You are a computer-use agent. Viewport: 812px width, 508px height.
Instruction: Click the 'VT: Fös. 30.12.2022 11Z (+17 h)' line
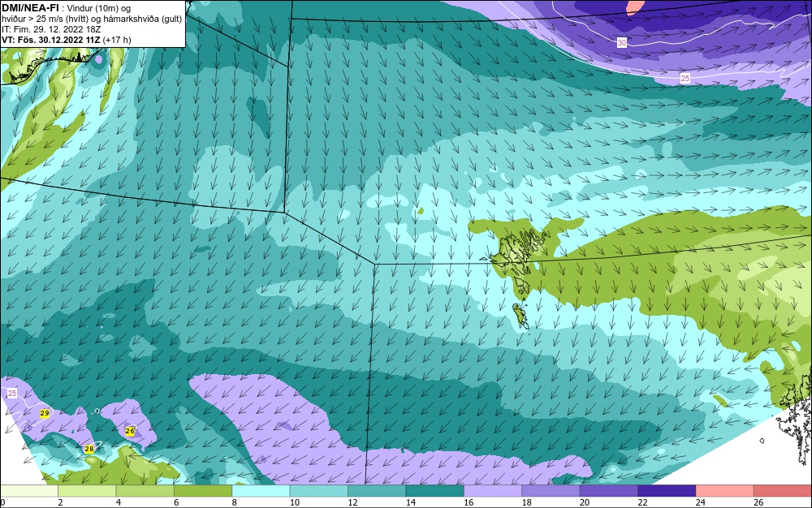(x=67, y=40)
